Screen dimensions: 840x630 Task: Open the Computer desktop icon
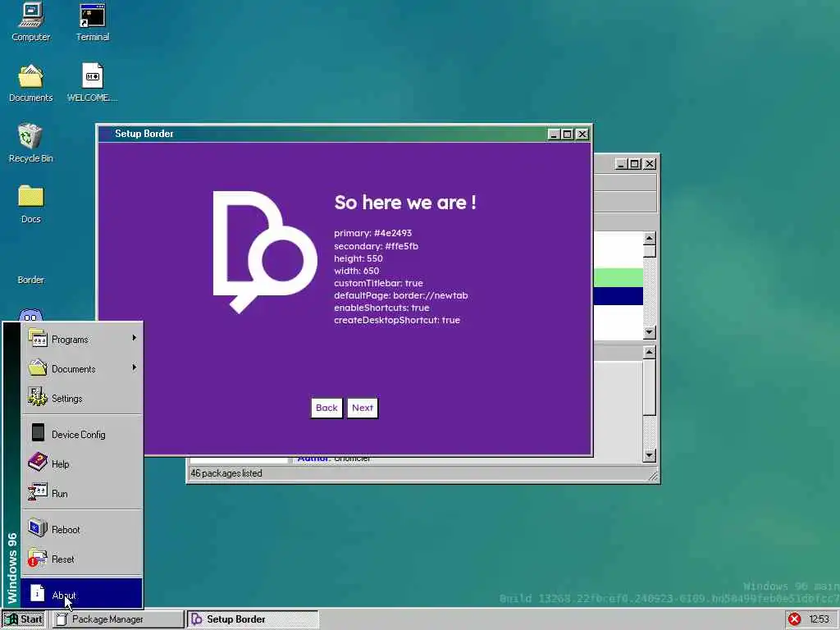[31, 22]
